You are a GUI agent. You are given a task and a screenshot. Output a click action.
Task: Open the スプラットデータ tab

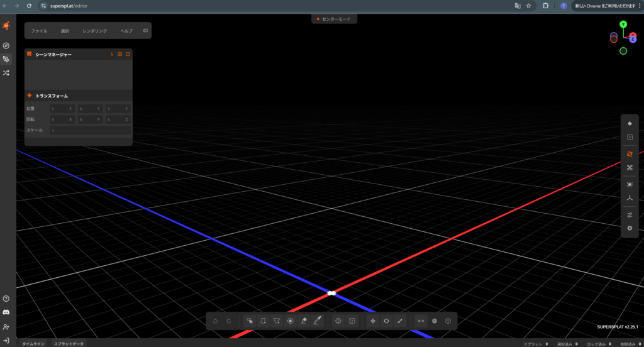tap(69, 344)
